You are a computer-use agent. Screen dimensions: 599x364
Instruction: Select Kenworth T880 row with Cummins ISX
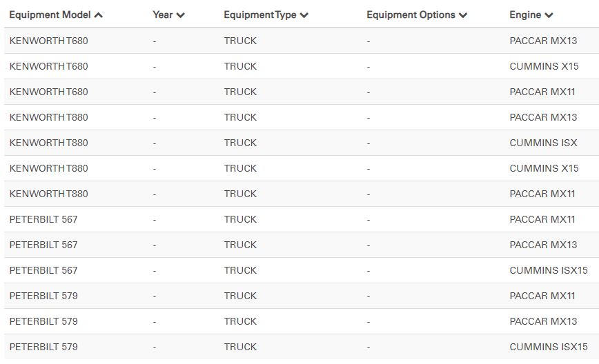tap(48, 143)
